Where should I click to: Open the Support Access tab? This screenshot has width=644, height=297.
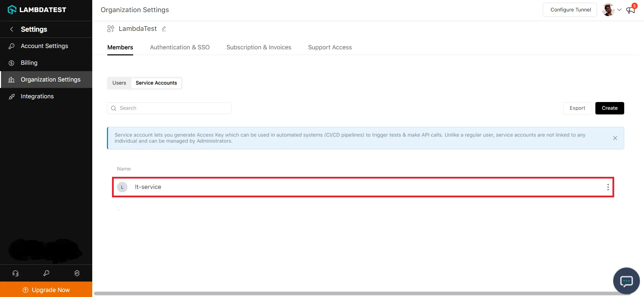(330, 47)
